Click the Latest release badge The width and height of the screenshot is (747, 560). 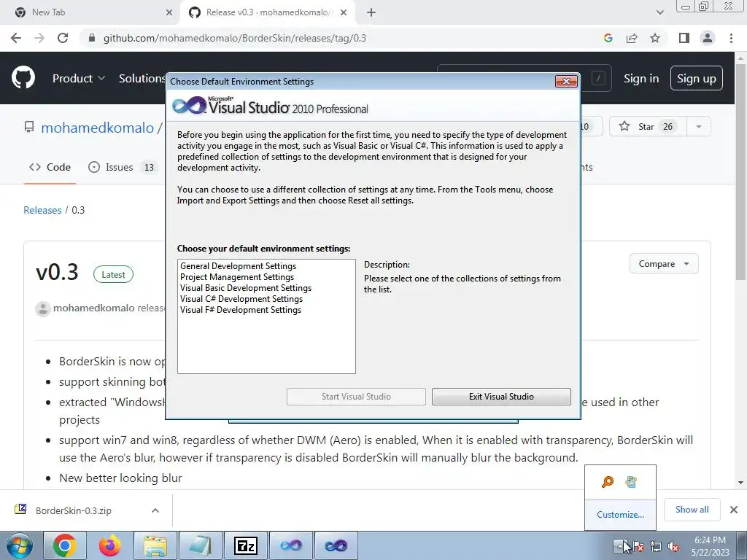(x=113, y=275)
